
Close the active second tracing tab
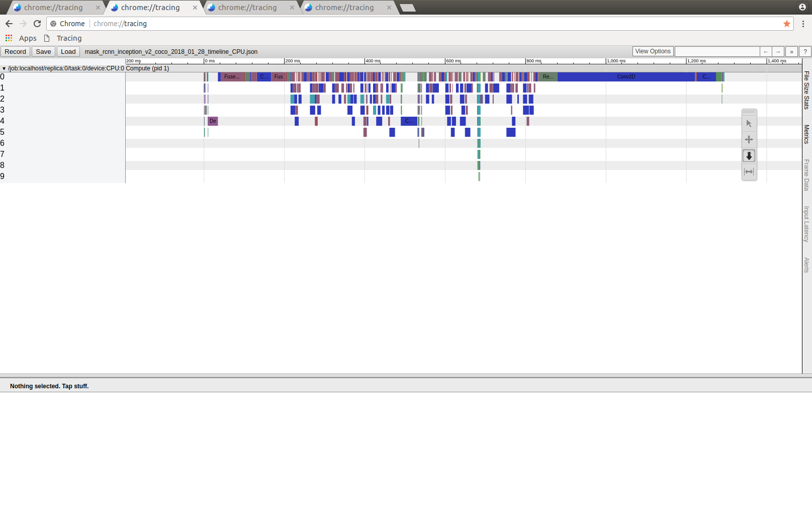point(195,8)
